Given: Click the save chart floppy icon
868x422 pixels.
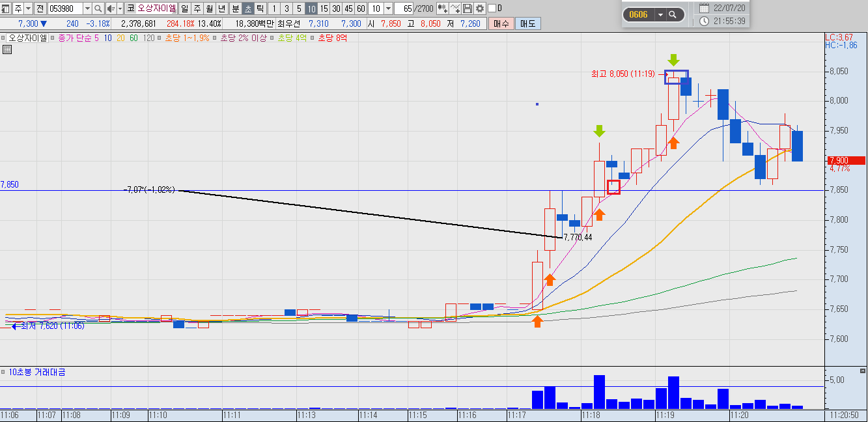Looking at the screenshot, I should click(x=468, y=8).
